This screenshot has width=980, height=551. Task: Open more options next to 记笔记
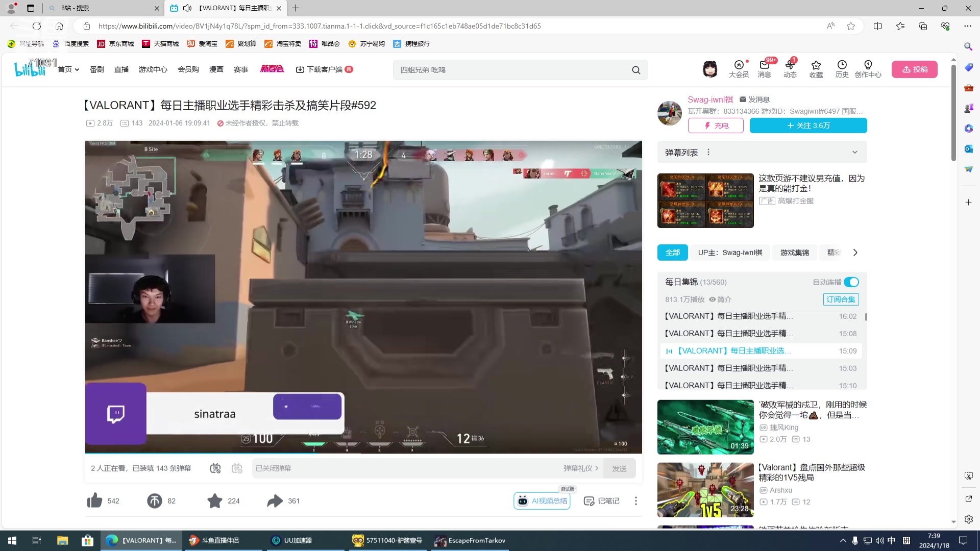(x=636, y=501)
